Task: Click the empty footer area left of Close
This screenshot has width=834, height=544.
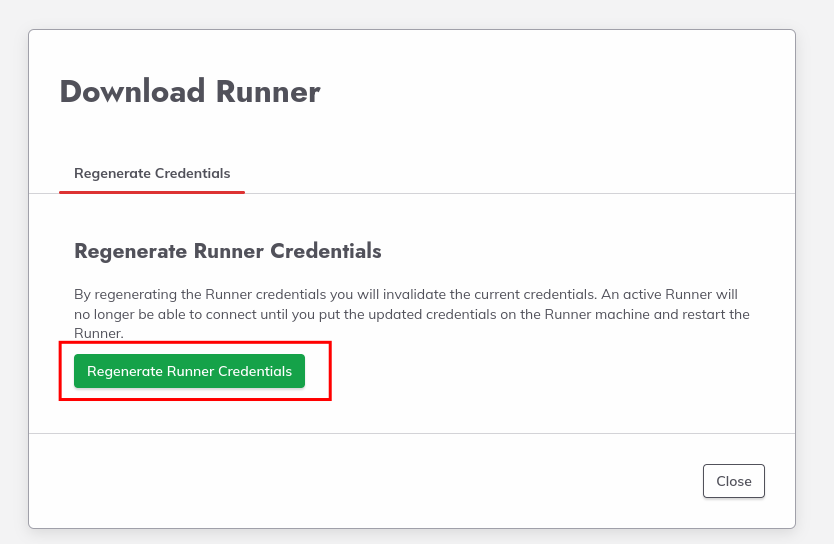Action: pyautogui.click(x=365, y=481)
